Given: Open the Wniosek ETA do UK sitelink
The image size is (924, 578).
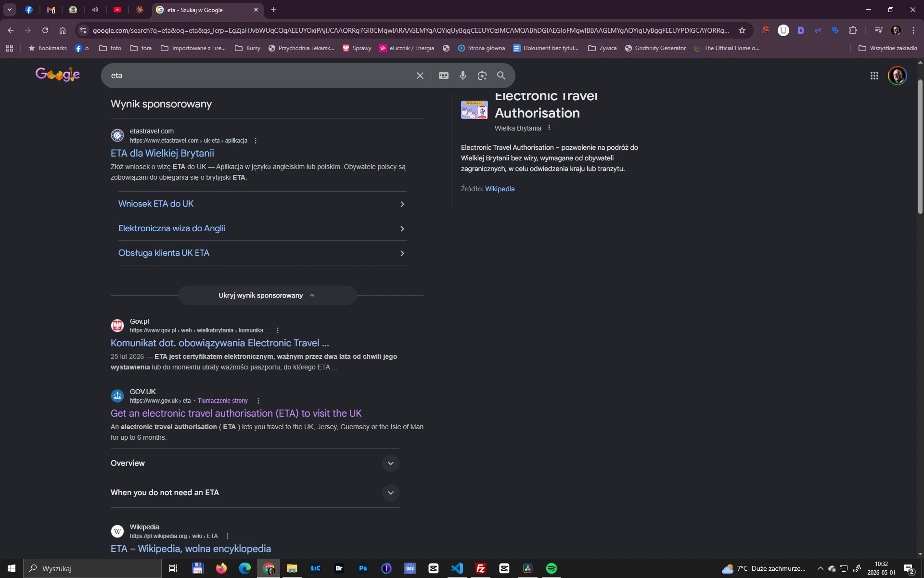Looking at the screenshot, I should 262,204.
